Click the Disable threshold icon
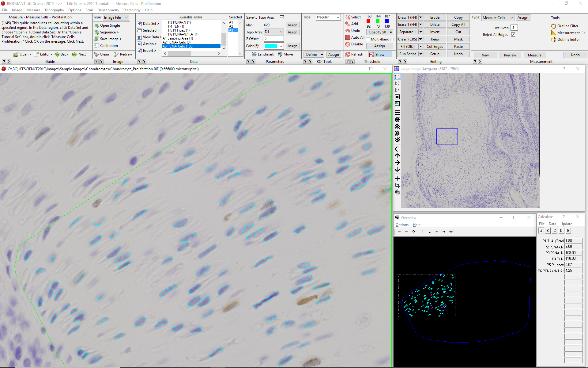Viewport: 588px width, 368px height. (x=348, y=44)
